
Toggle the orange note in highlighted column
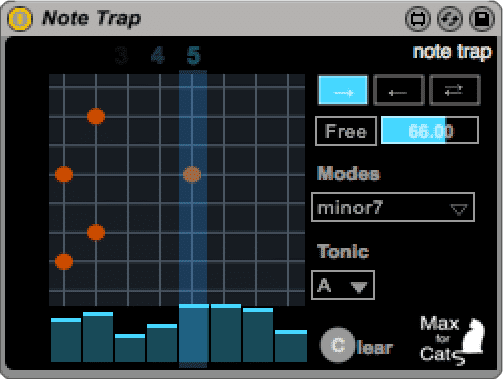point(192,174)
